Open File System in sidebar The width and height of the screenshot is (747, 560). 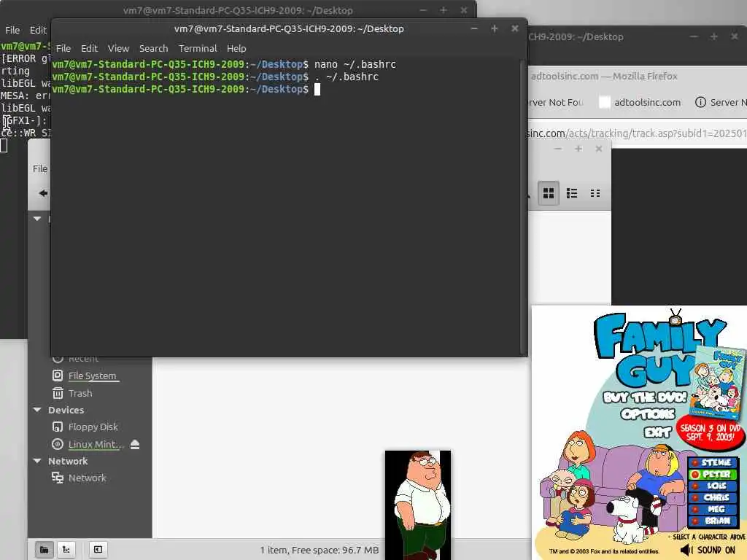point(92,376)
